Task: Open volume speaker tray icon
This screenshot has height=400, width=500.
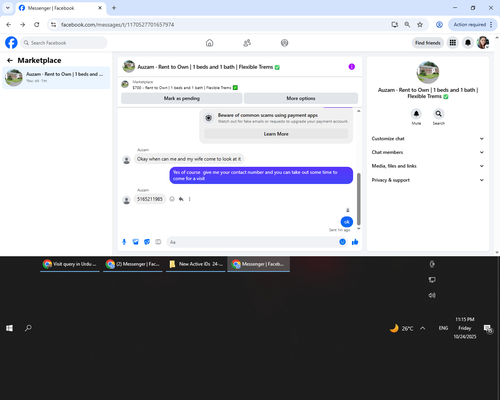Action: coord(432,295)
